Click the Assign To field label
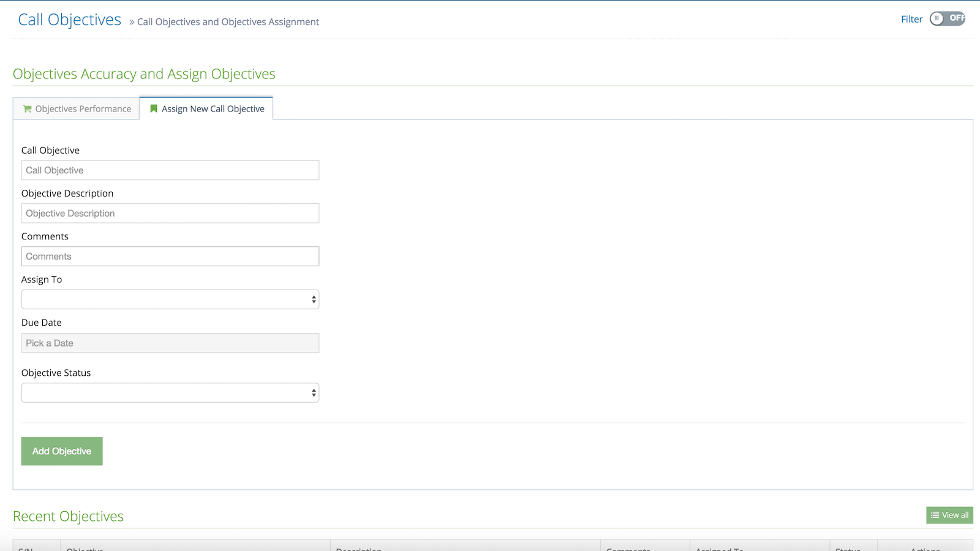980x551 pixels. (x=42, y=279)
